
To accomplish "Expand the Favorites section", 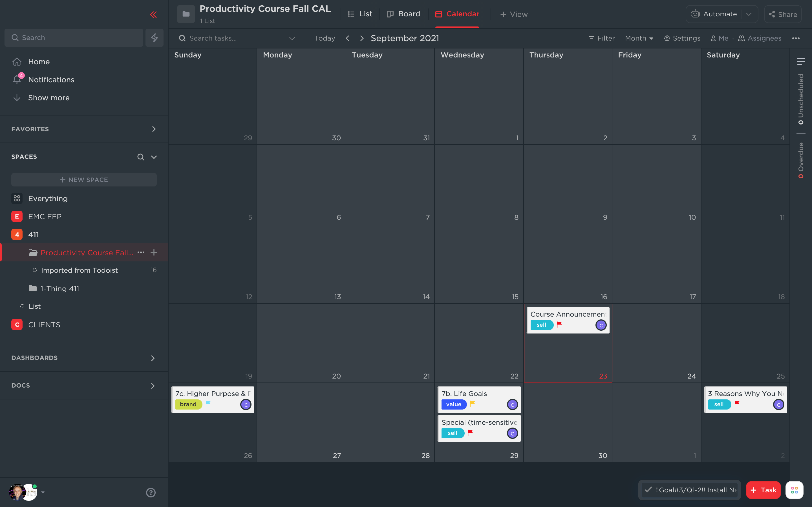I will 154,129.
